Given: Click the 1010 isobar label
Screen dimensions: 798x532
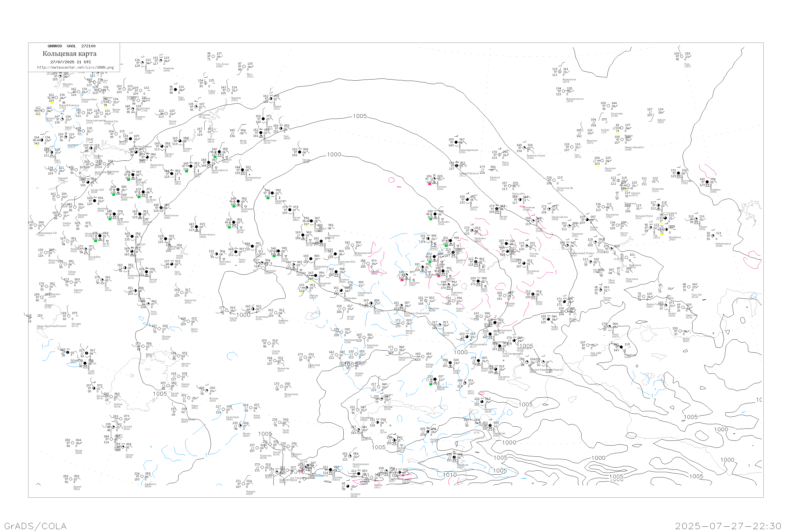Looking at the screenshot, I should (x=450, y=475).
